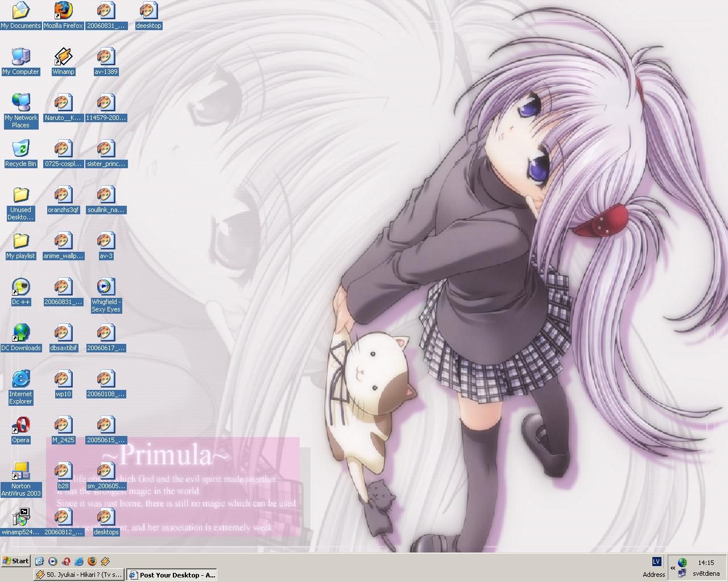Open the My Documents desktop folder
The image size is (728, 582).
(20, 15)
